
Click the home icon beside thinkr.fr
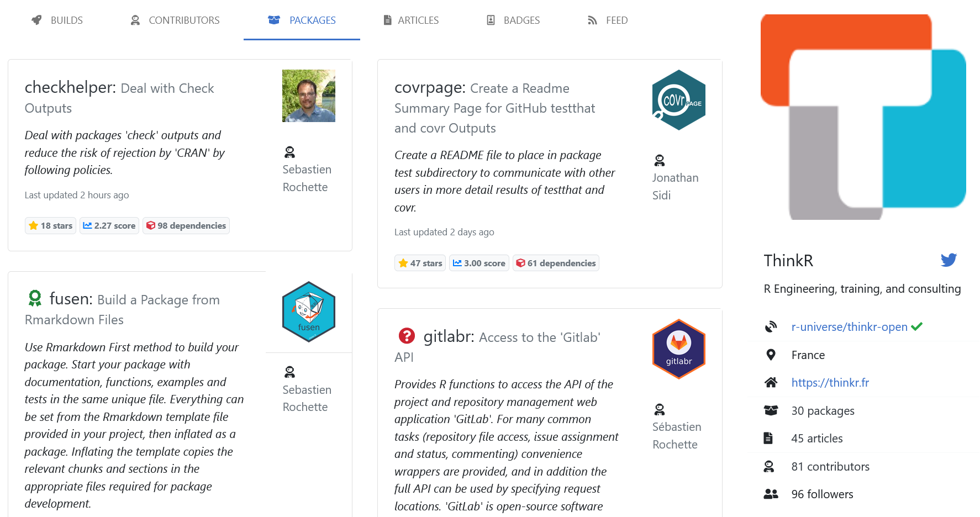point(771,382)
